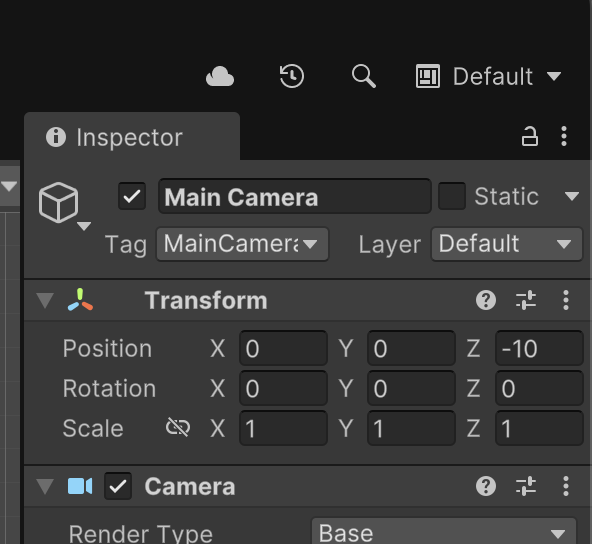Toggle the Inspector lock icon
This screenshot has height=544, width=592.
coord(529,136)
